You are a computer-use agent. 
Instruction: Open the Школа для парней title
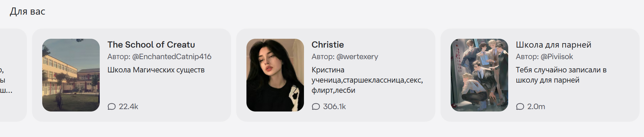coord(553,45)
